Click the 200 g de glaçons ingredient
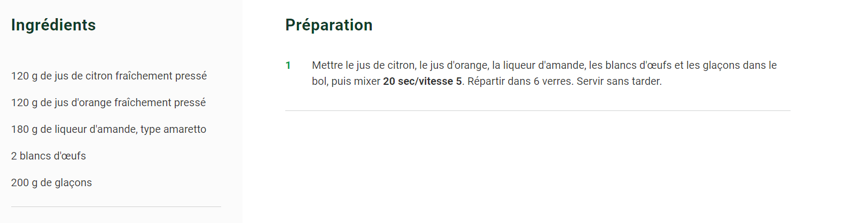The height and width of the screenshot is (223, 868). pos(51,182)
